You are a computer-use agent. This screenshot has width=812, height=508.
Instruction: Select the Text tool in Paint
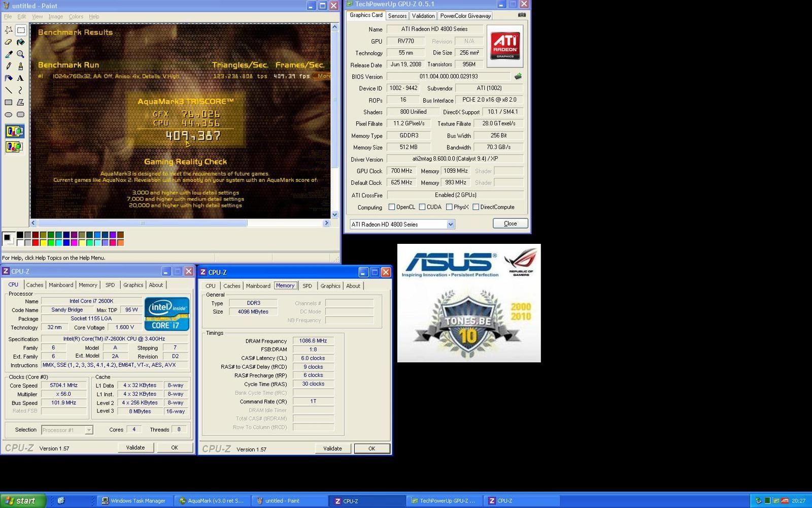point(21,78)
